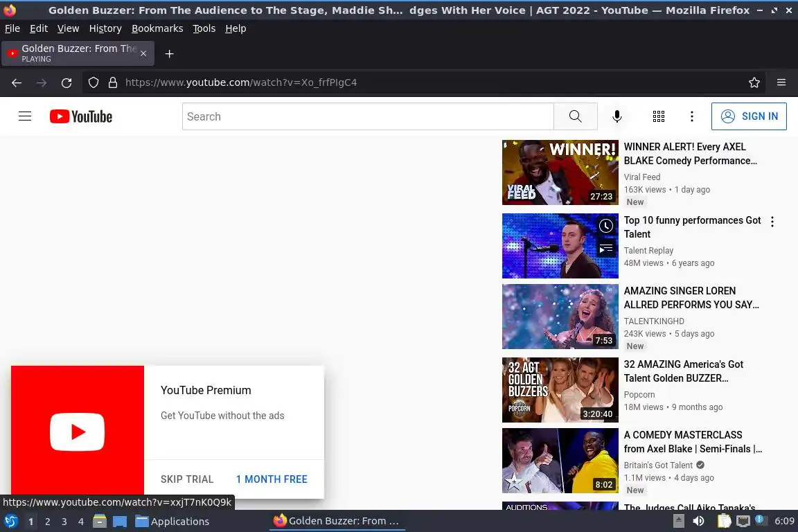The width and height of the screenshot is (798, 532).
Task: Select Golden Buzzer Firefox taskbar entry
Action: tap(337, 521)
